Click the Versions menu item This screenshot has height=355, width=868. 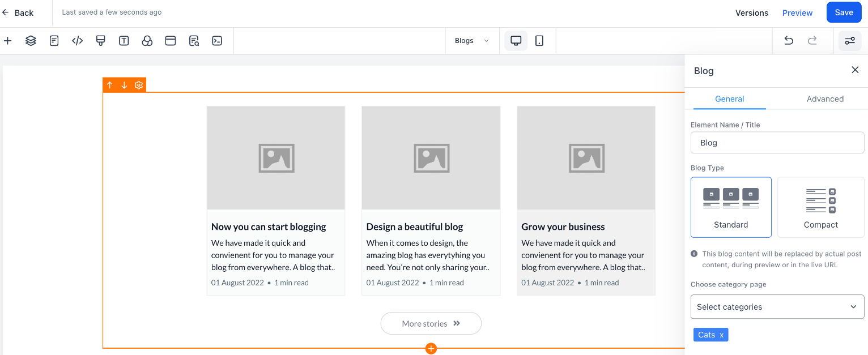coord(752,12)
